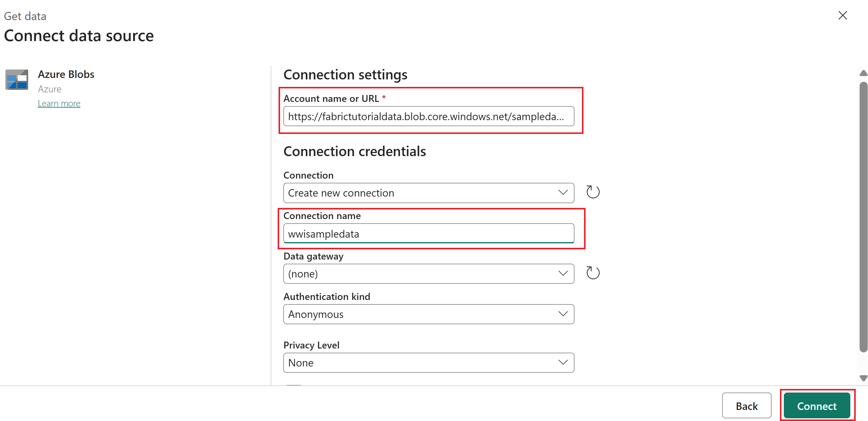
Task: Expand the Create new connection dropdown
Action: pyautogui.click(x=429, y=193)
